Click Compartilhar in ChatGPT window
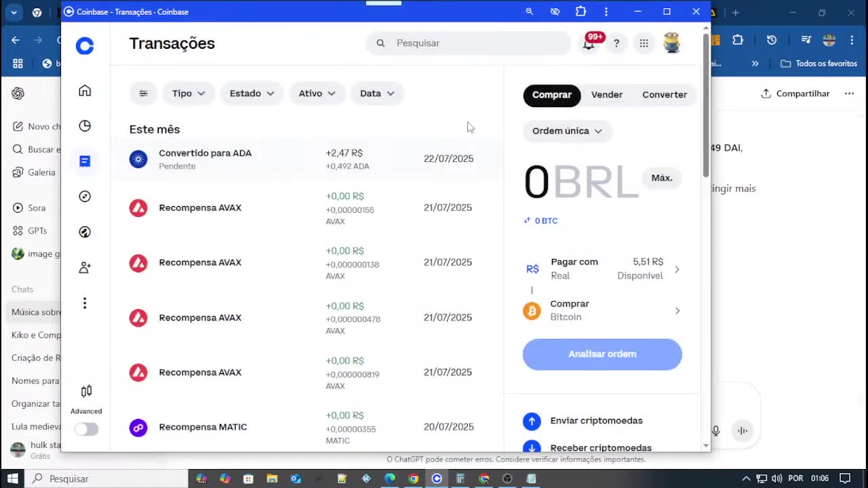The height and width of the screenshot is (488, 868). [795, 94]
